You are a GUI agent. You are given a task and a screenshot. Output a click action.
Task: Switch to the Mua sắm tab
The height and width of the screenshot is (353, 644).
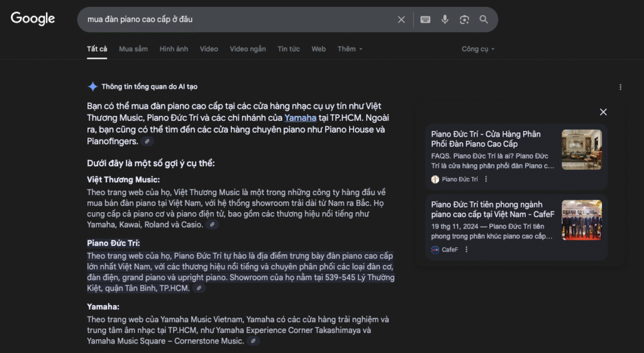133,49
